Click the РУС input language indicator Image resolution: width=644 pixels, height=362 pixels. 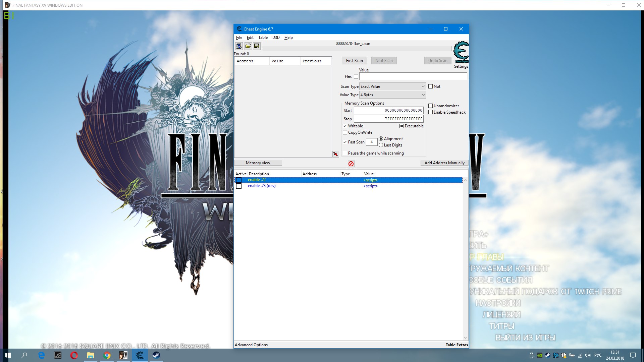598,355
